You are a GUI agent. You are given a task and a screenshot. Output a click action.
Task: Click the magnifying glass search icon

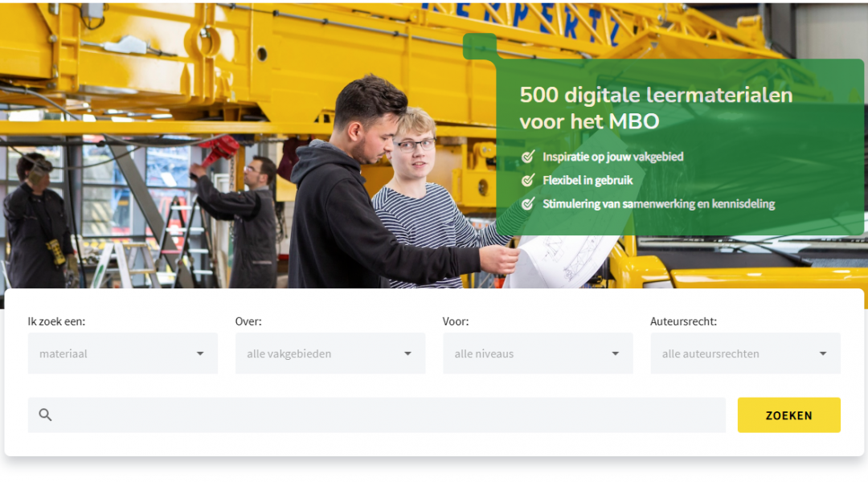click(45, 415)
